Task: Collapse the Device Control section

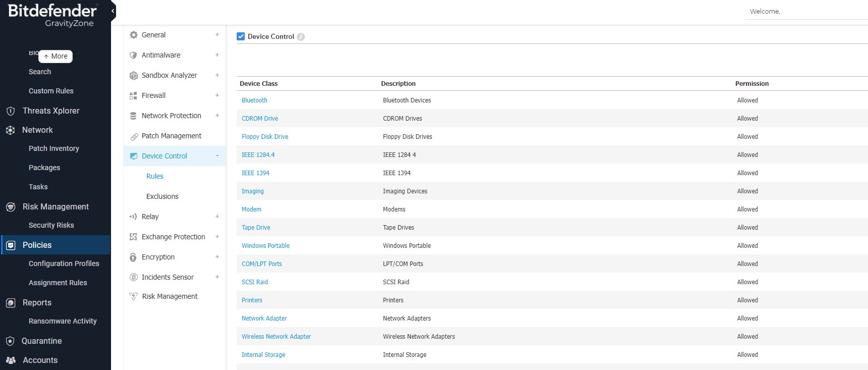Action: pyautogui.click(x=217, y=156)
